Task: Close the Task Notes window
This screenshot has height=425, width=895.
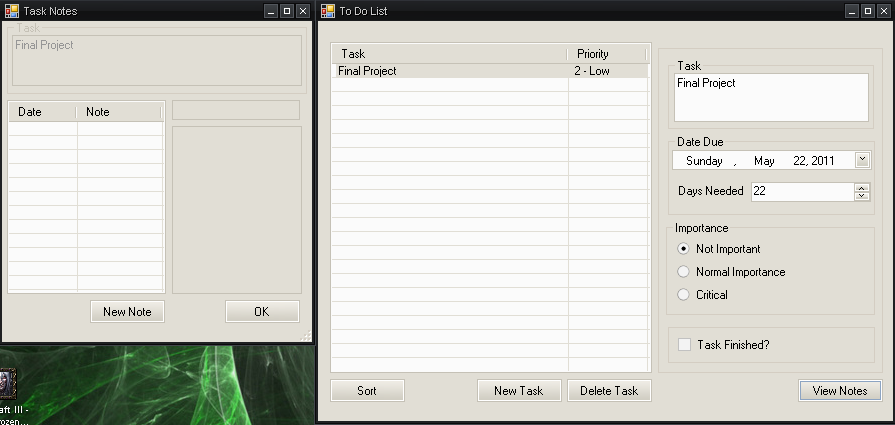Action: click(x=303, y=11)
